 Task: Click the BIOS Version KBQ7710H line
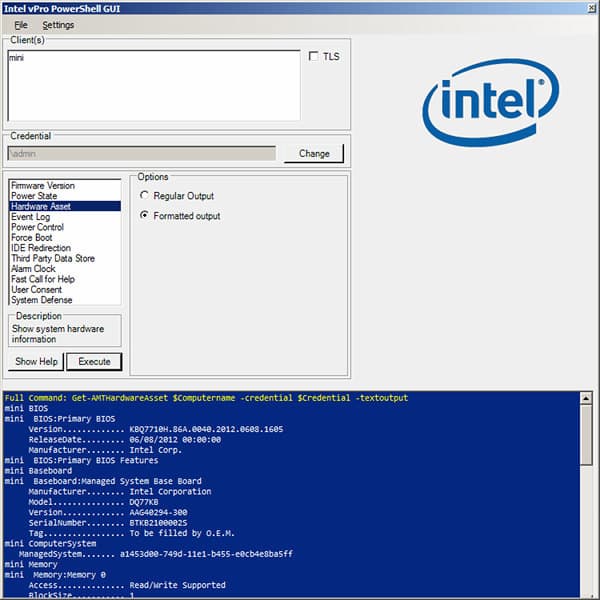click(156, 429)
